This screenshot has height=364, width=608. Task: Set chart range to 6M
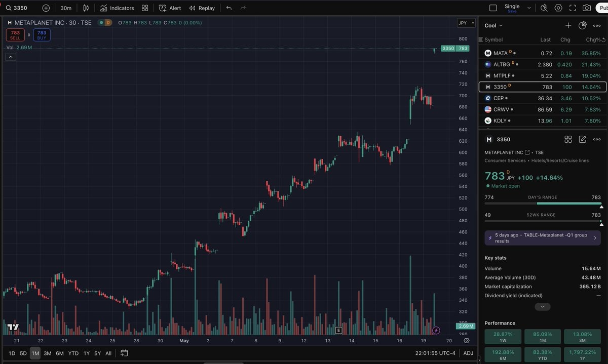pos(60,353)
